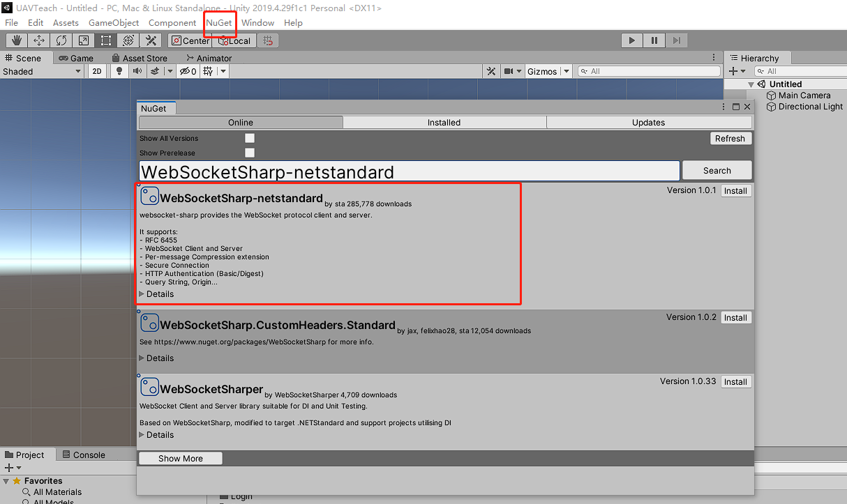847x504 pixels.
Task: Open scene effects dropdown arrow
Action: pyautogui.click(x=170, y=71)
